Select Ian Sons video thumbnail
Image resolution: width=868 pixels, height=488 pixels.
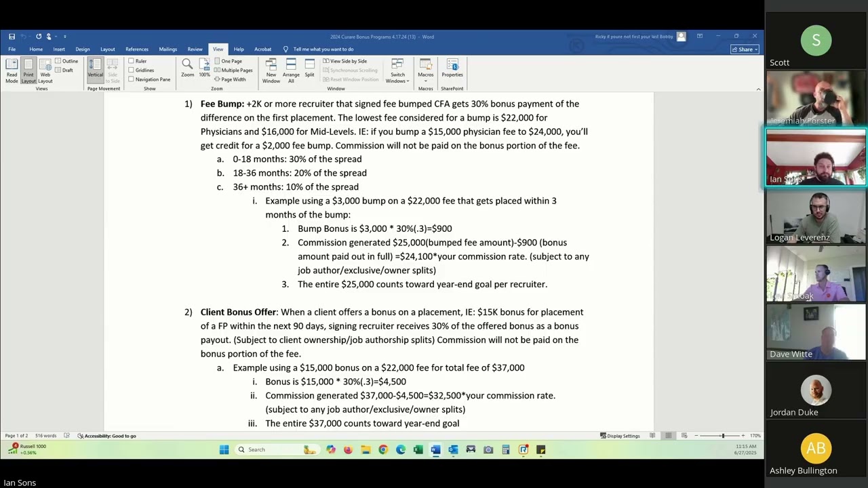point(816,157)
